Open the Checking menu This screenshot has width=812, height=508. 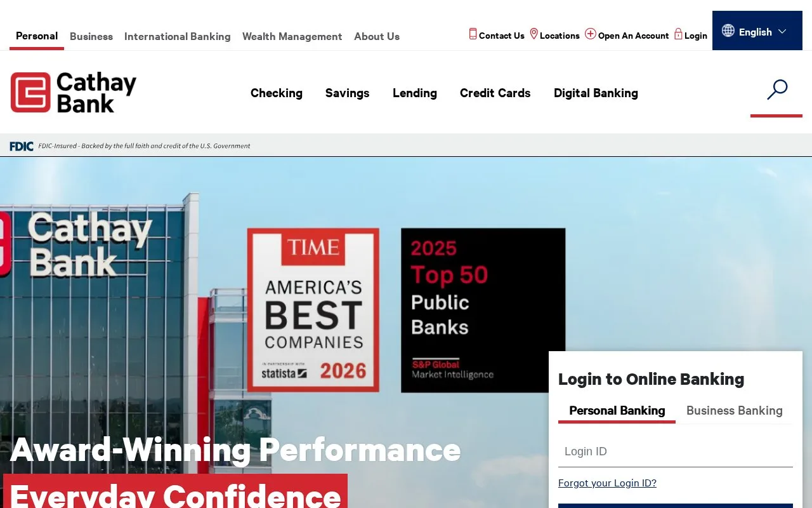coord(277,93)
